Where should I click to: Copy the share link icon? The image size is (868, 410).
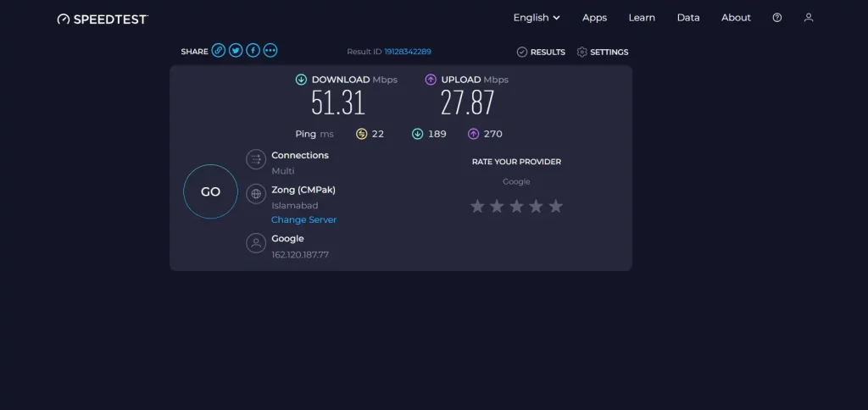[219, 50]
